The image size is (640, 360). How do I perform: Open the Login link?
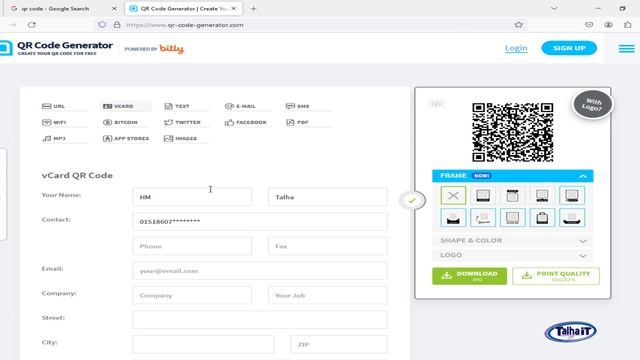516,48
